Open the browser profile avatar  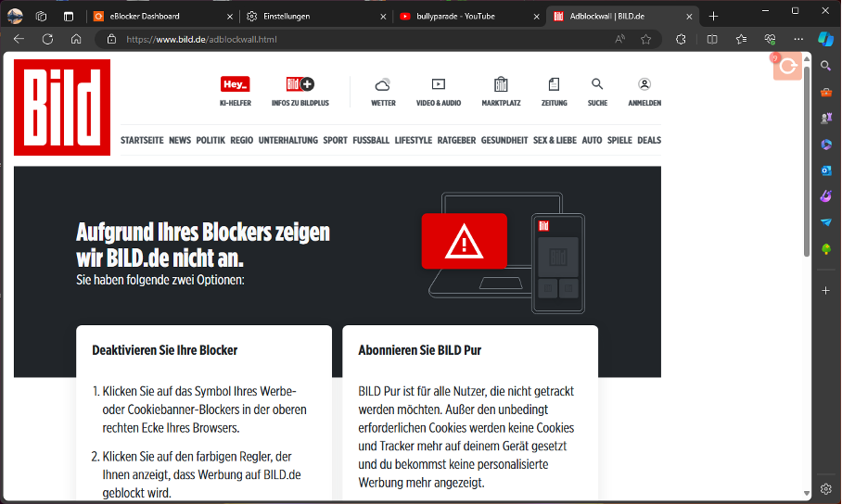tap(15, 16)
